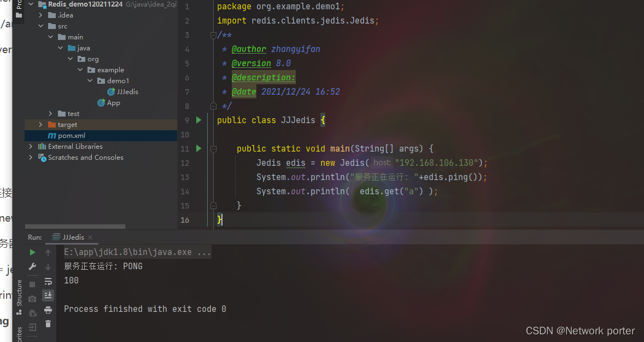This screenshot has width=644, height=342.
Task: Open run configuration wrench icon
Action: pos(32,266)
